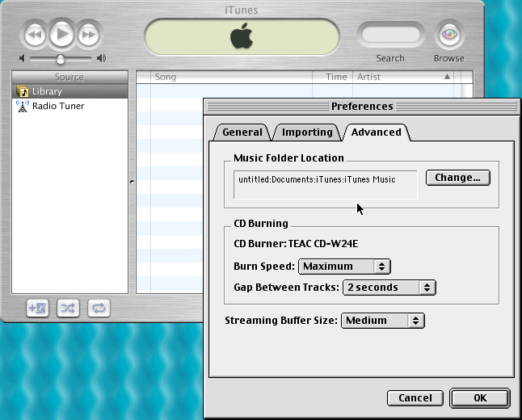Sort by the Song column header
Screen dimensions: 522x420
[231, 77]
